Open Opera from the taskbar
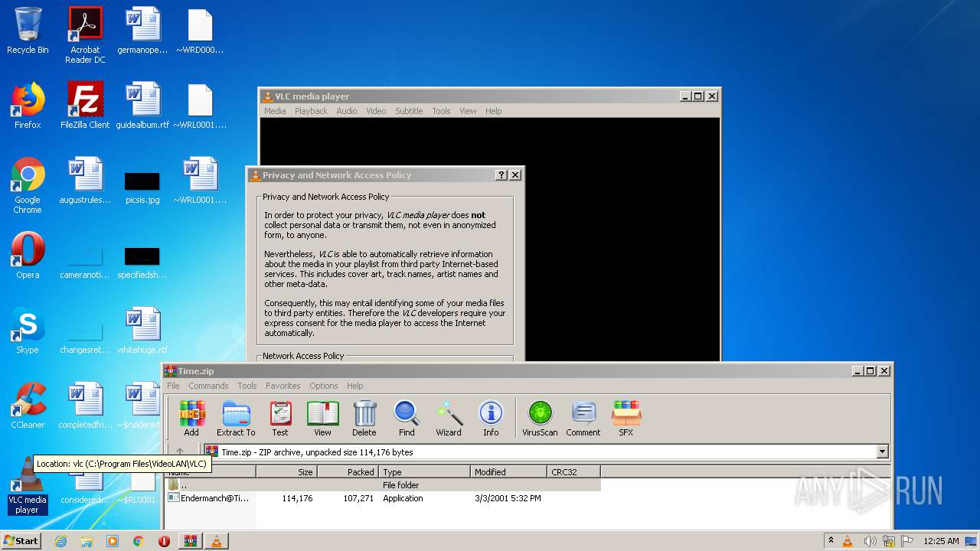The image size is (980, 551). pos(164,541)
